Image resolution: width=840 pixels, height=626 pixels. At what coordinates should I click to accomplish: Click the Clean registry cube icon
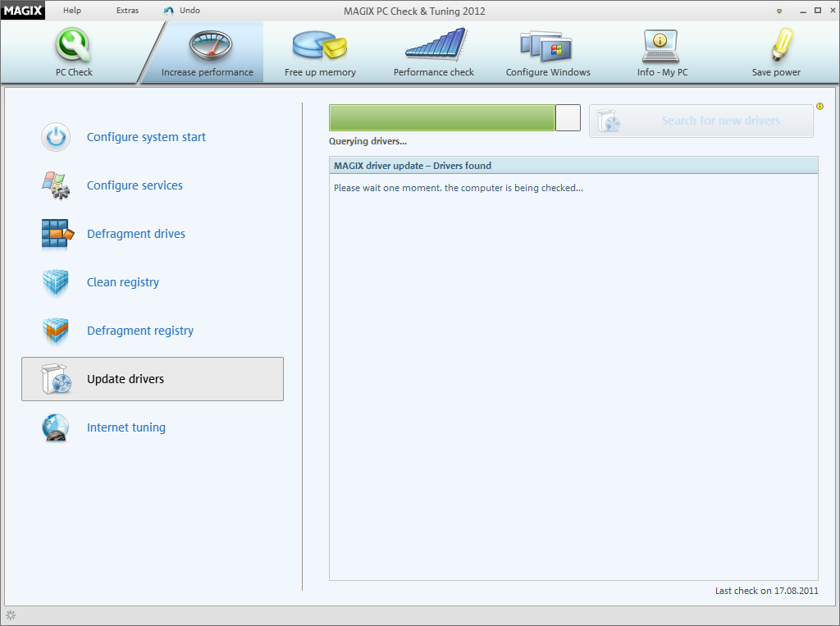coord(56,282)
